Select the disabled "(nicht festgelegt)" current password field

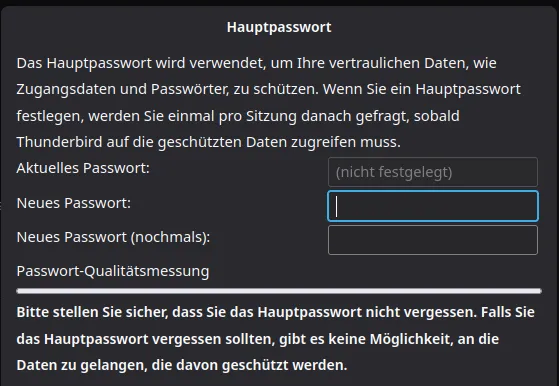(x=433, y=172)
